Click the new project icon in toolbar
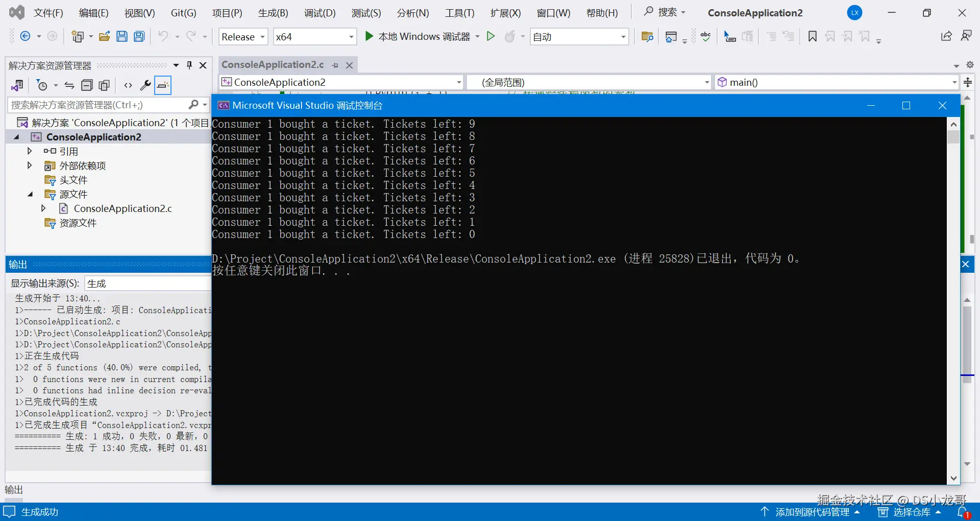Image resolution: width=980 pixels, height=521 pixels. click(78, 36)
